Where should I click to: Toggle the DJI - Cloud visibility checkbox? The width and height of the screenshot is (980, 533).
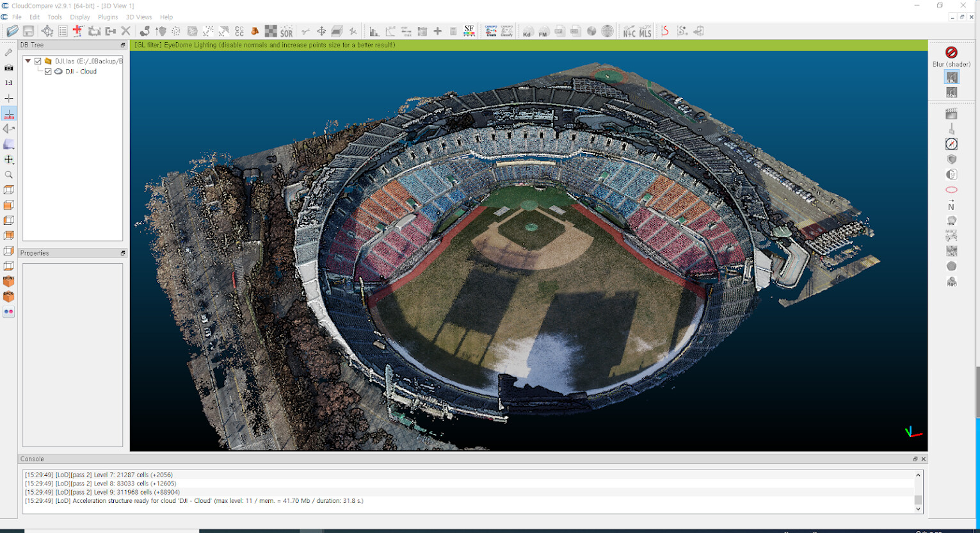coord(48,72)
